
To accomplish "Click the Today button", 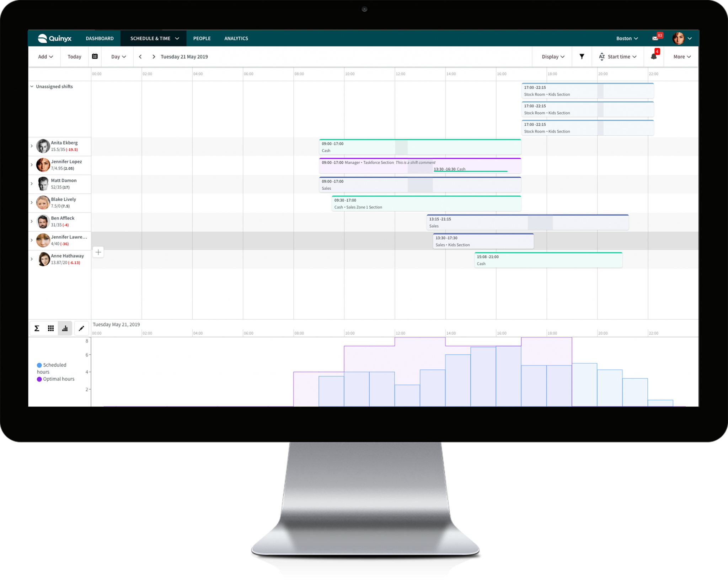I will coord(74,56).
